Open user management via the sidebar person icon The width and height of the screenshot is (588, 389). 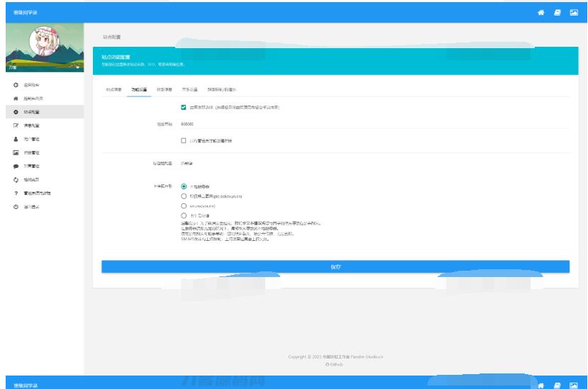pyautogui.click(x=16, y=138)
